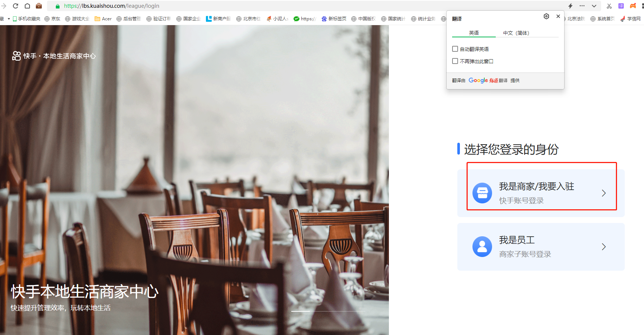
Task: Click the blue person icon for employee login
Action: coord(482,247)
